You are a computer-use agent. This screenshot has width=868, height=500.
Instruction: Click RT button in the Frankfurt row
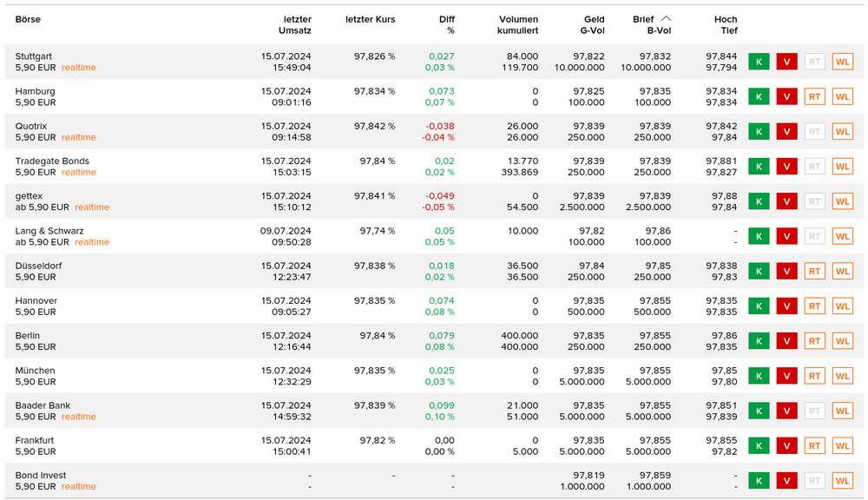click(x=814, y=445)
